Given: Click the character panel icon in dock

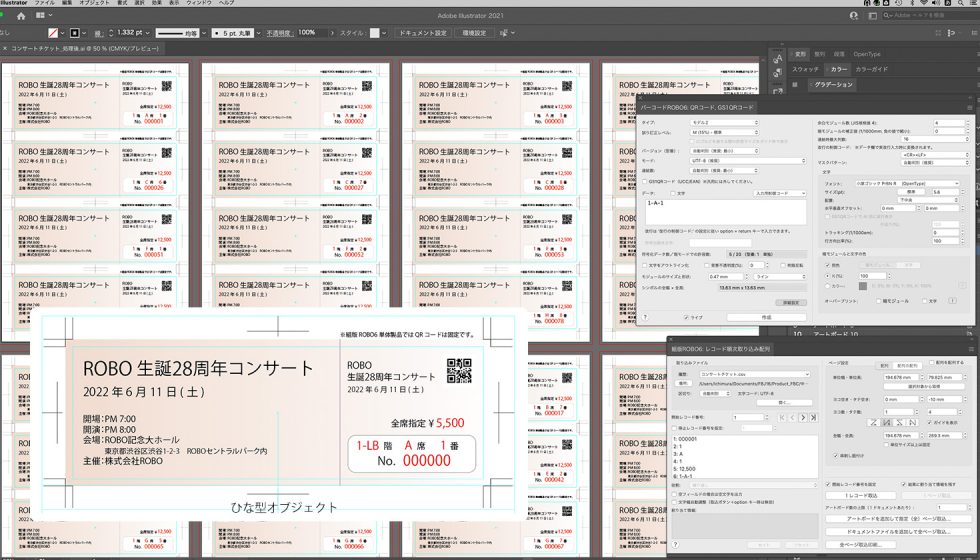Looking at the screenshot, I should [778, 59].
